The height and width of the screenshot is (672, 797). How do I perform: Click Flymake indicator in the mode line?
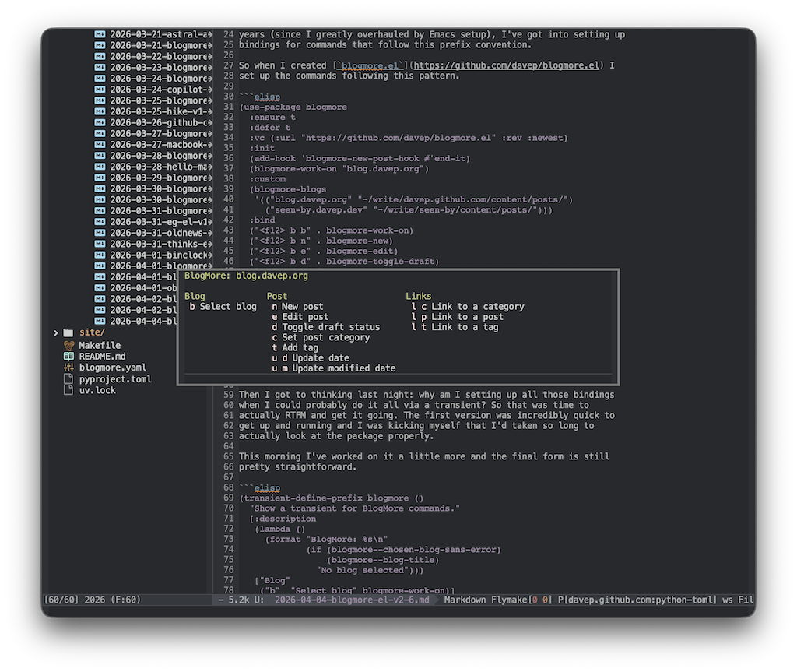pyautogui.click(x=504, y=600)
